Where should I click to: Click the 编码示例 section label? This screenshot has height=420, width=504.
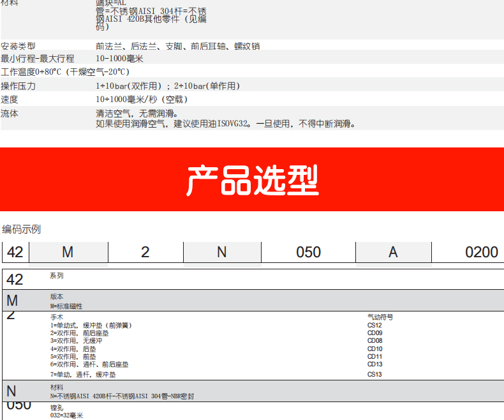click(x=21, y=229)
